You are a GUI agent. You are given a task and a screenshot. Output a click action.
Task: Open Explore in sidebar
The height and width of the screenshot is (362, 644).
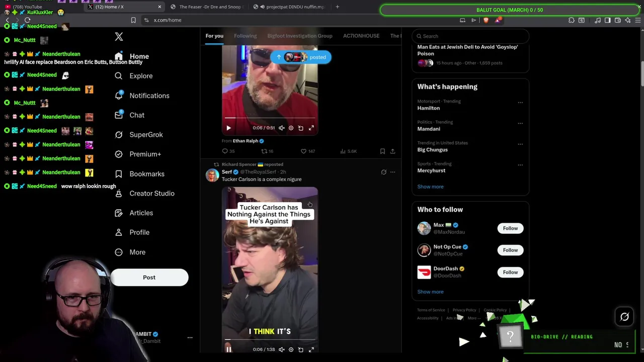133,76
